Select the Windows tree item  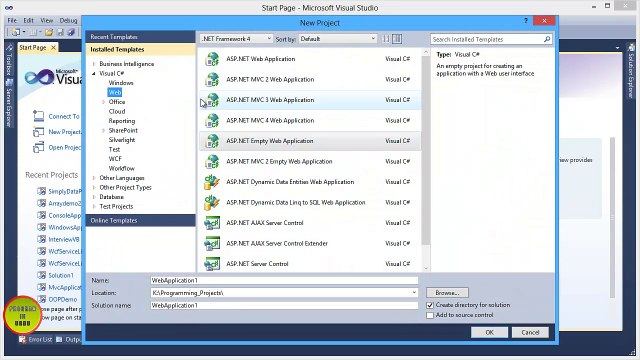(x=121, y=83)
